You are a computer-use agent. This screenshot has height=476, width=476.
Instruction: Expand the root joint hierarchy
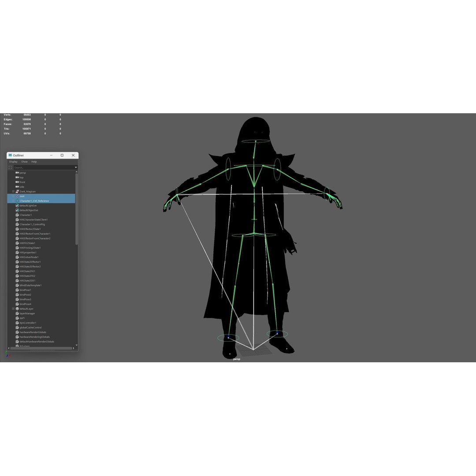pyautogui.click(x=13, y=196)
